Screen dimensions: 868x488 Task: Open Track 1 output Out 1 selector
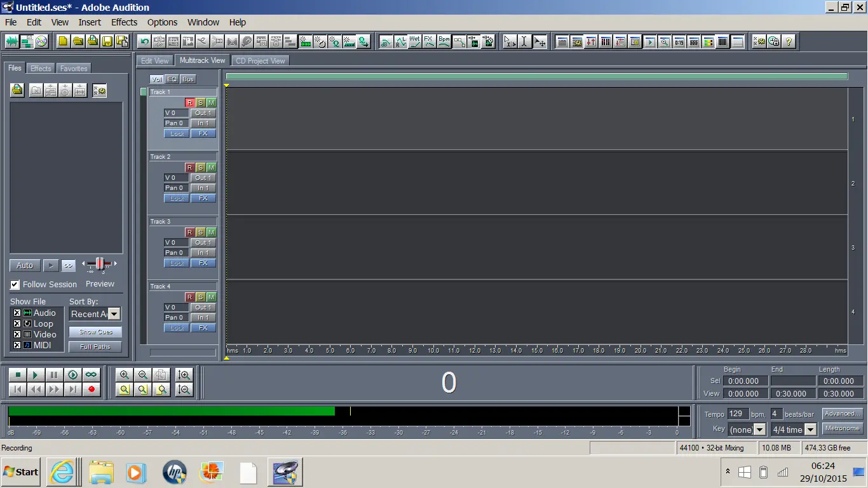pyautogui.click(x=203, y=113)
